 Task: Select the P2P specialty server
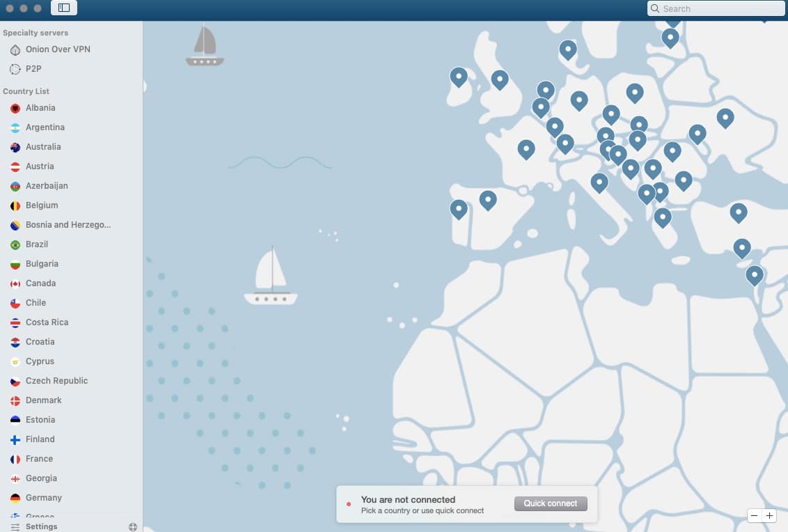pyautogui.click(x=33, y=69)
